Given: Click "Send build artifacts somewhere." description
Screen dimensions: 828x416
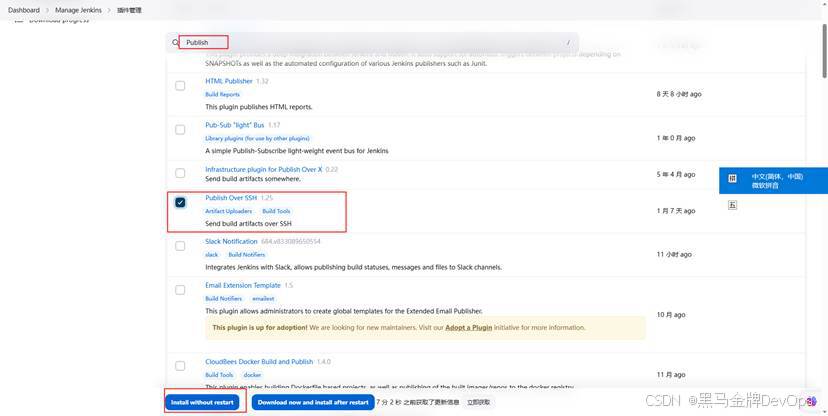Looking at the screenshot, I should pos(253,179).
